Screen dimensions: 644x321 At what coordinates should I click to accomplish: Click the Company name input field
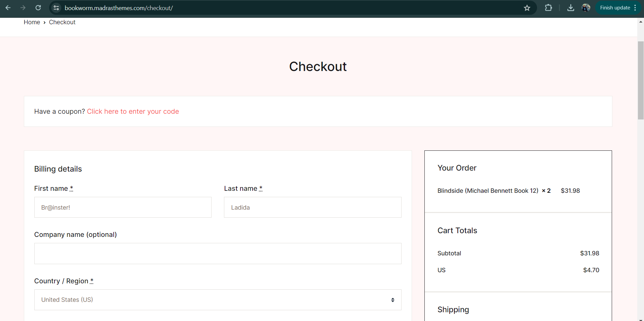pyautogui.click(x=218, y=253)
